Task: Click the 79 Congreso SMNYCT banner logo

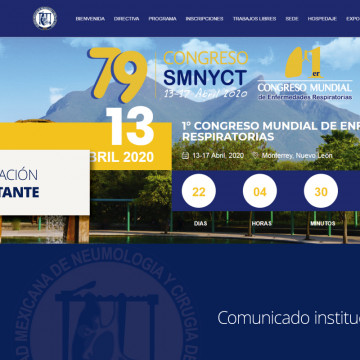Action: [168, 75]
